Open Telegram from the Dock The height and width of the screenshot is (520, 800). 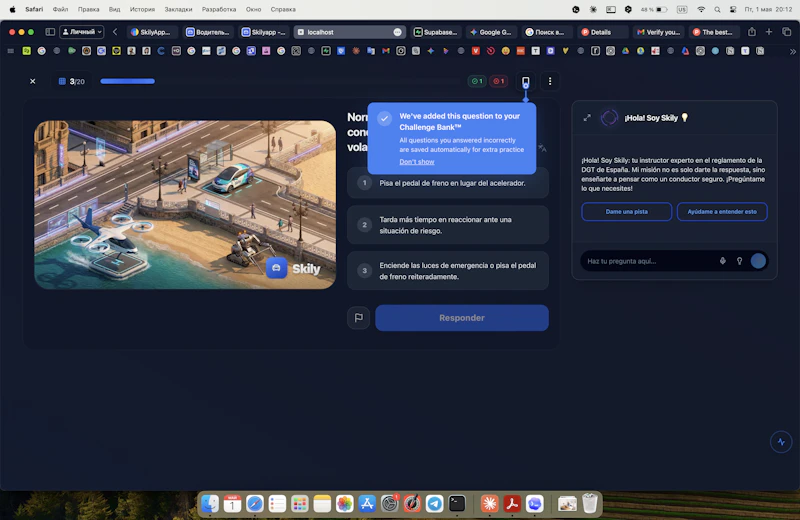click(x=435, y=504)
